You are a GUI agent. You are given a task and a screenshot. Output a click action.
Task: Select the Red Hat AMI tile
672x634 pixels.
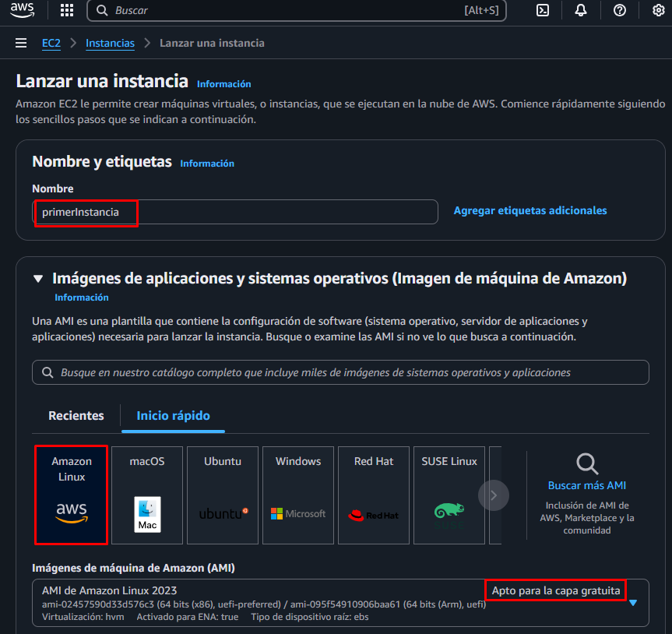click(374, 495)
